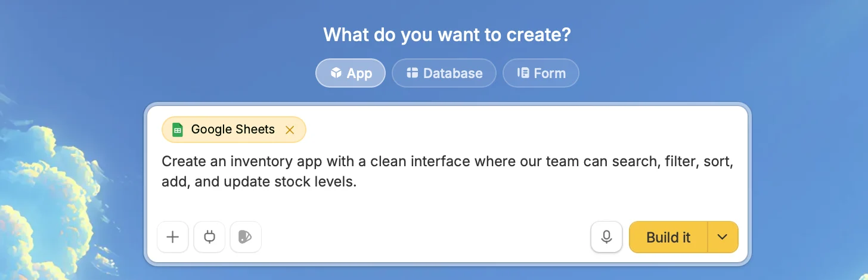The width and height of the screenshot is (868, 280).
Task: Expand the Build it options arrow
Action: click(723, 237)
